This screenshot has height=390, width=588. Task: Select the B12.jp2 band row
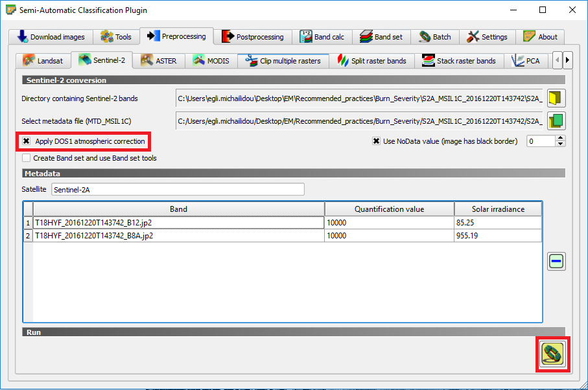(178, 222)
